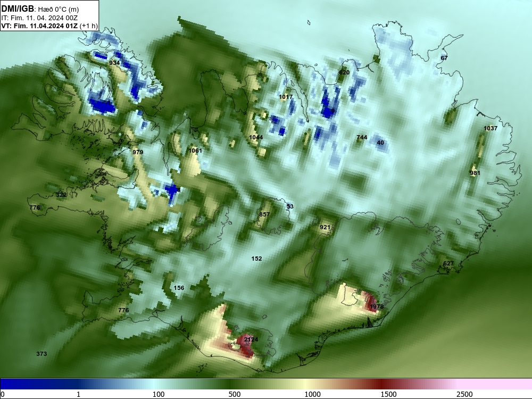Click the 'DMI/IGB' title text

18,9
